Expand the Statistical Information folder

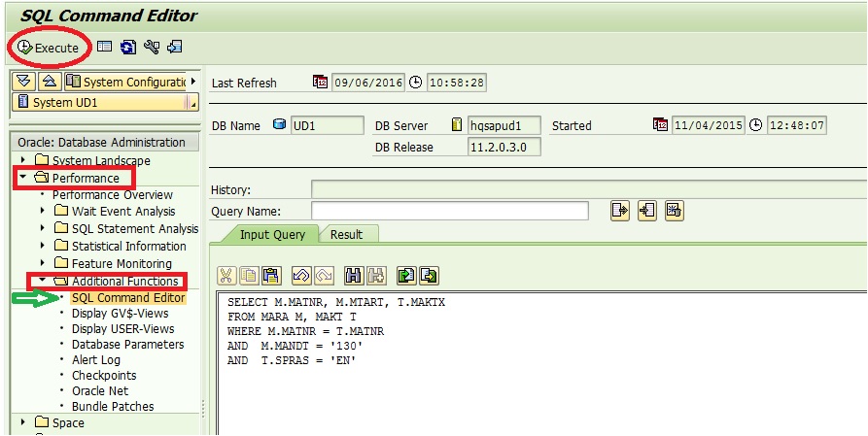[43, 246]
